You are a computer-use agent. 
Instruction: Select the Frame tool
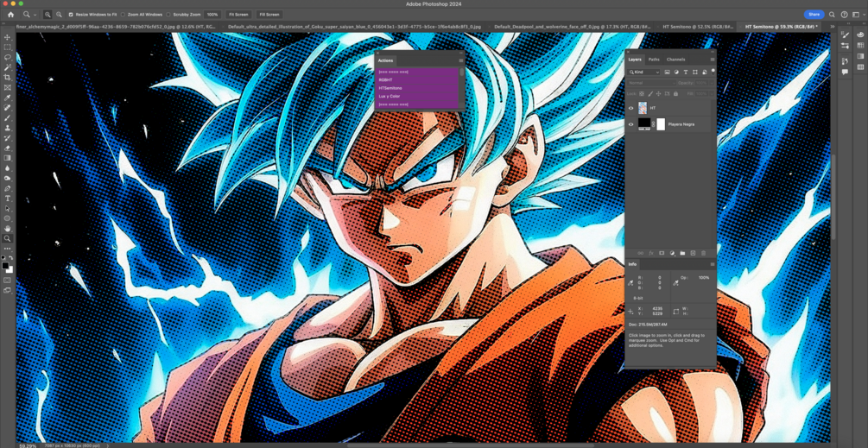click(8, 87)
